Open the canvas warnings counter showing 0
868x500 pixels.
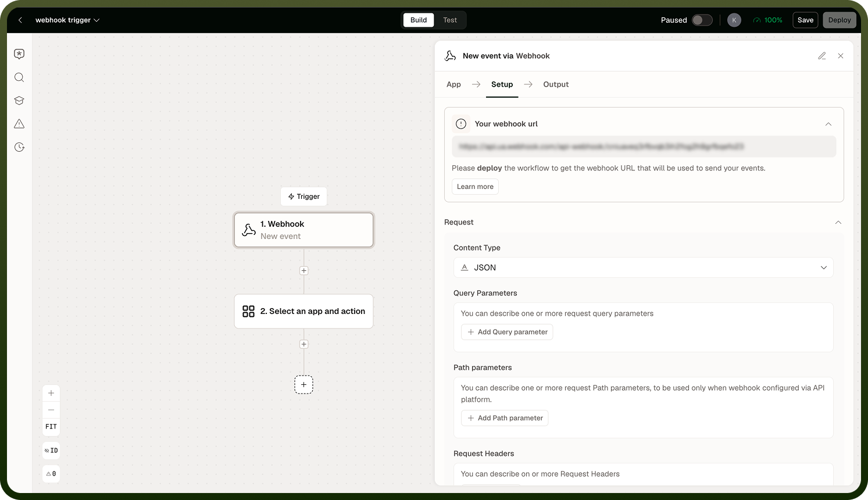[51, 474]
